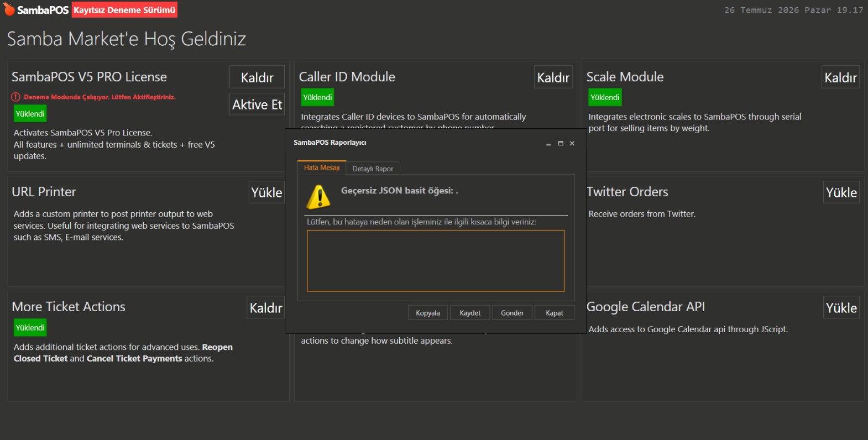Send the report with Gönder
868x440 pixels.
[513, 313]
